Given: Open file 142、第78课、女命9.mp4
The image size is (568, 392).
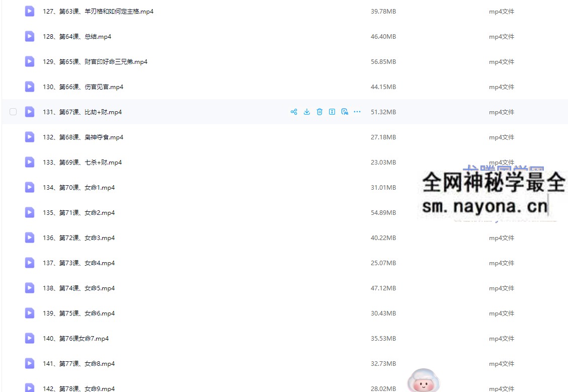Looking at the screenshot, I should [78, 388].
